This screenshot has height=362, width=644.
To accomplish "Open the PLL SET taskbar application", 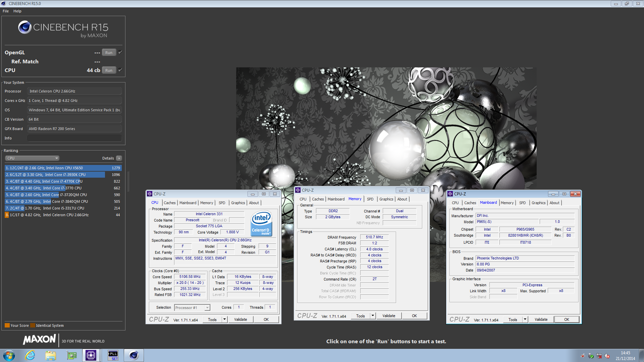I will pyautogui.click(x=113, y=355).
